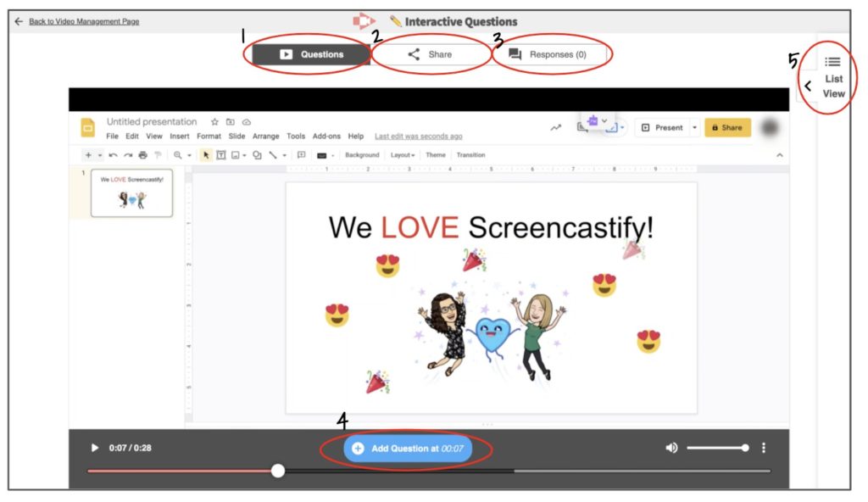Viewport: 868px width, 502px height.
Task: Click the back arrow icon at top left
Action: pos(19,21)
